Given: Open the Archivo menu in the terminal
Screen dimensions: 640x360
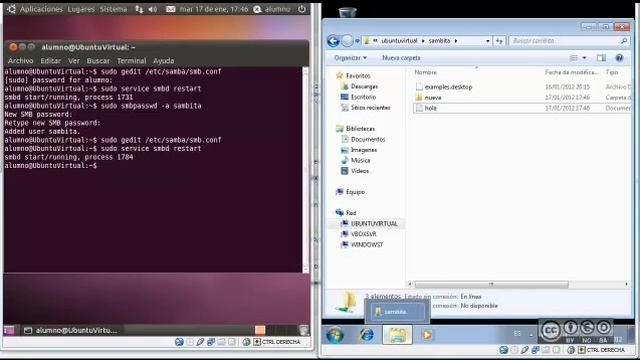Looking at the screenshot, I should coord(20,61).
